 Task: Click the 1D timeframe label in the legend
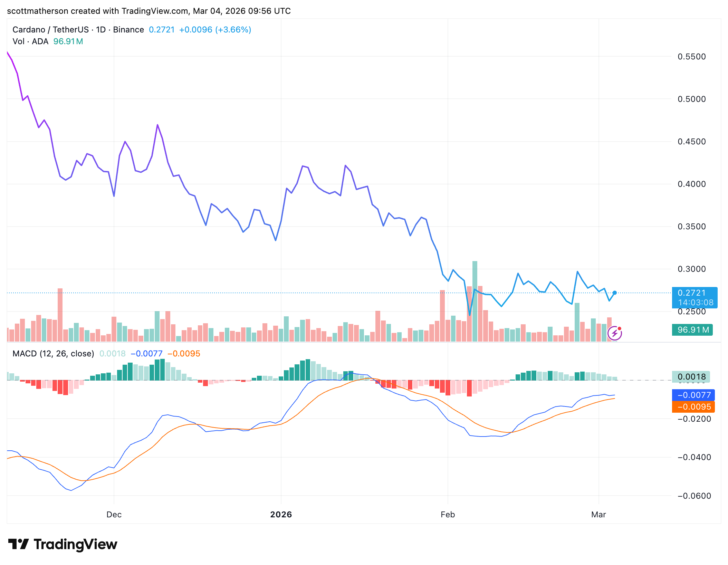click(101, 30)
